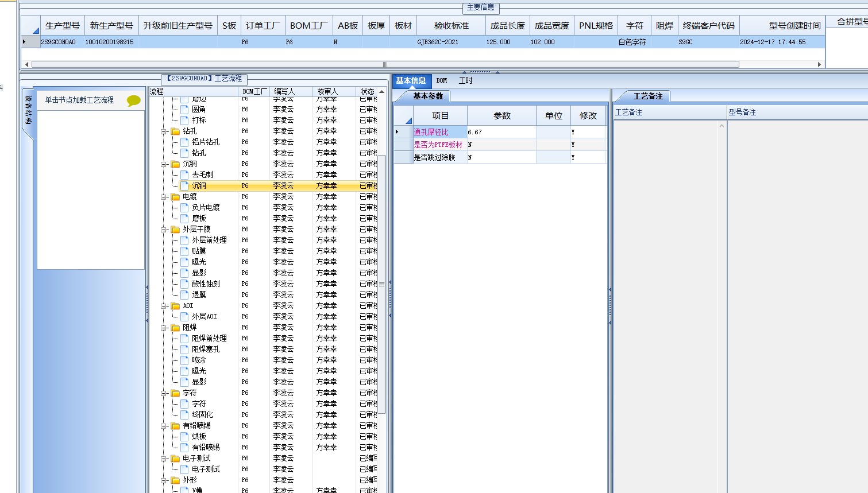Collapse the 外层干膜 tree group
The image size is (868, 493).
[164, 230]
